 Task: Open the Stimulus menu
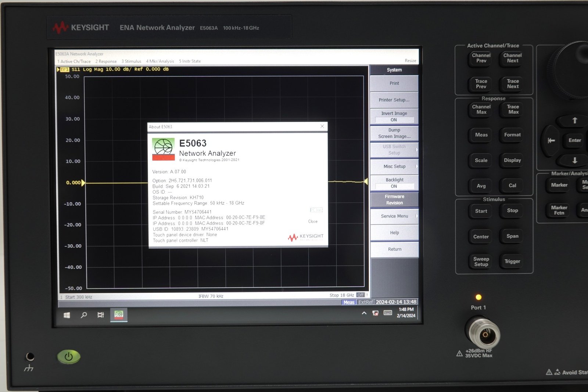pyautogui.click(x=131, y=61)
